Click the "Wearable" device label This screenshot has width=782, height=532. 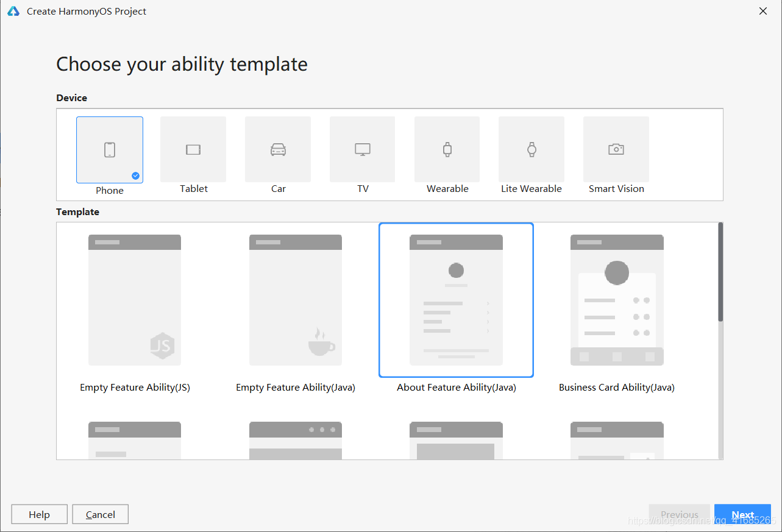[447, 189]
